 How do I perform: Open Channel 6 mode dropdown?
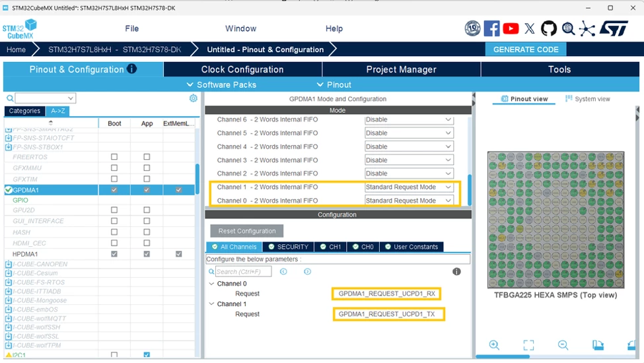(409, 119)
